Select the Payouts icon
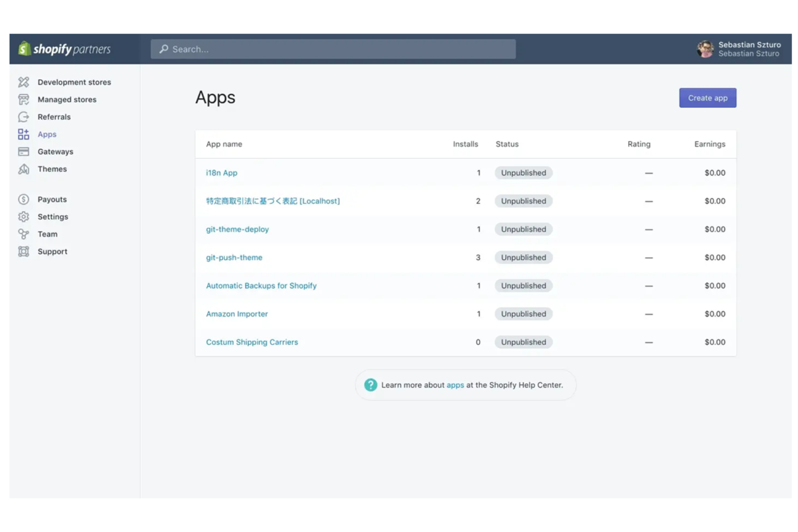The height and width of the screenshot is (532, 798). (x=24, y=199)
